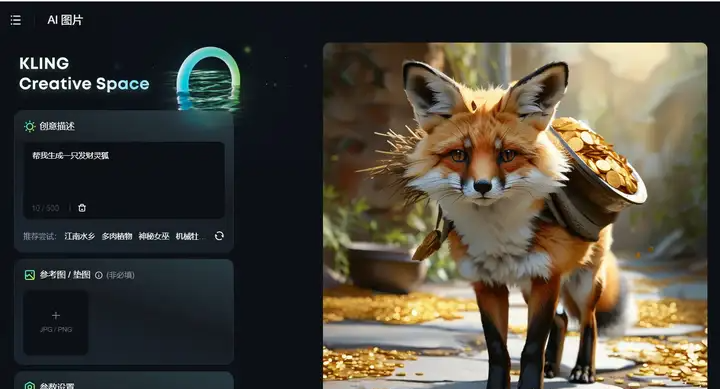Click the info icon beside 参考图 / 垫图

(x=99, y=275)
